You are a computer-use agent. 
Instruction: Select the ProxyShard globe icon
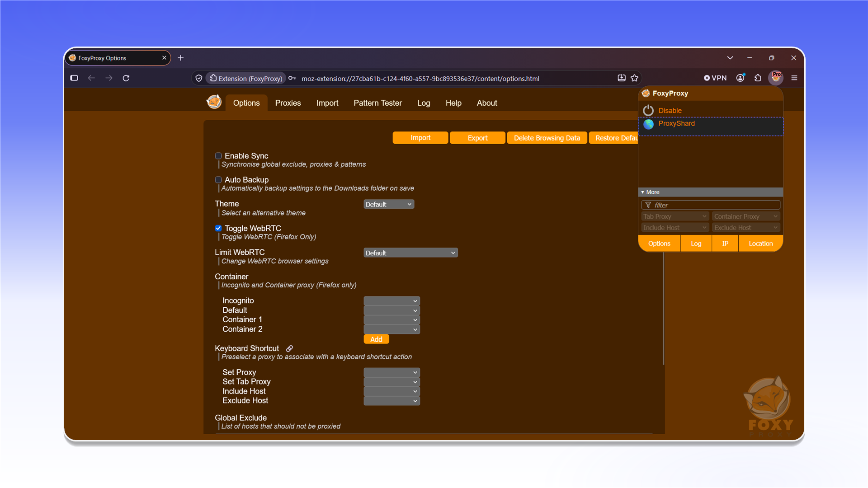pyautogui.click(x=649, y=124)
